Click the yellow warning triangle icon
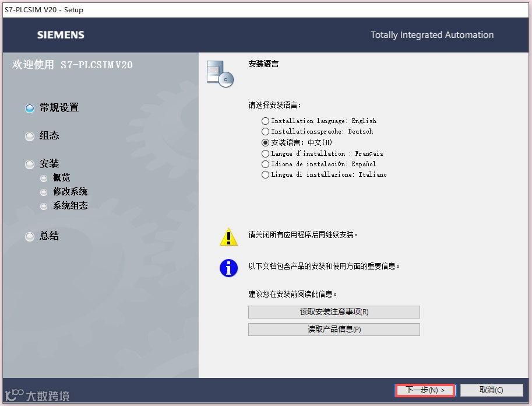 (228, 237)
